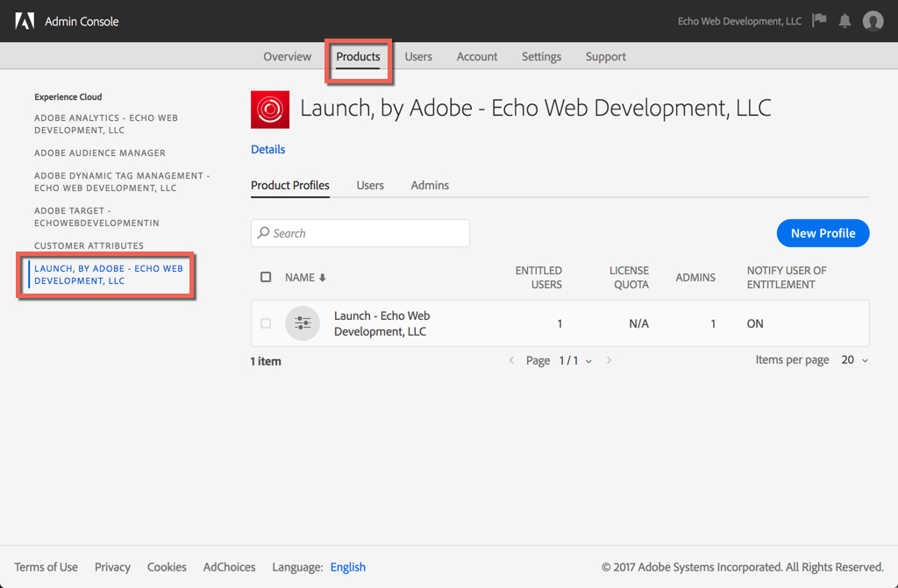
Task: Open the Launch - Echo Web Development, LLC profile
Action: click(x=382, y=323)
